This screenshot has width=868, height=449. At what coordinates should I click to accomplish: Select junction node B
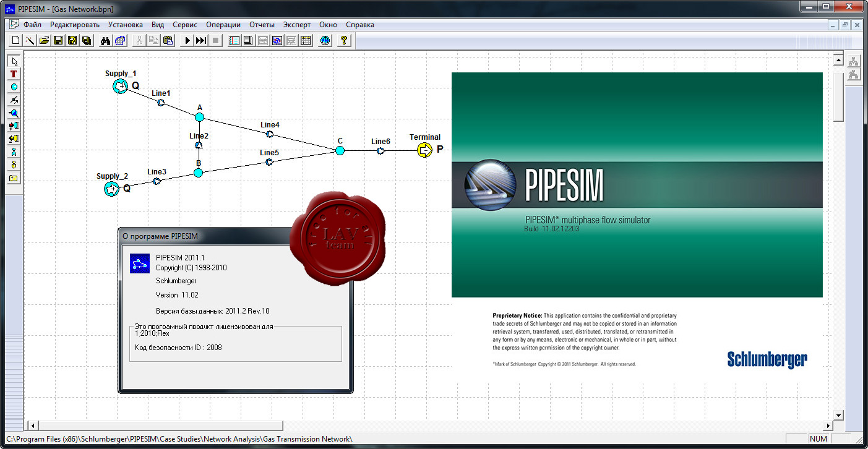(198, 173)
